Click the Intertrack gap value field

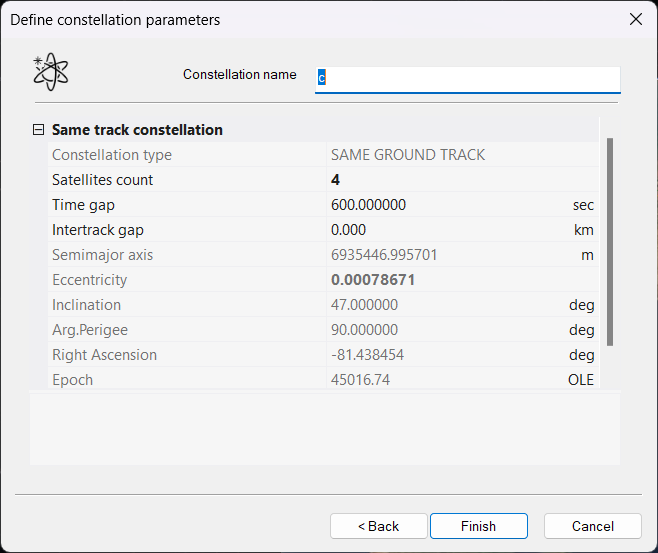pyautogui.click(x=440, y=230)
